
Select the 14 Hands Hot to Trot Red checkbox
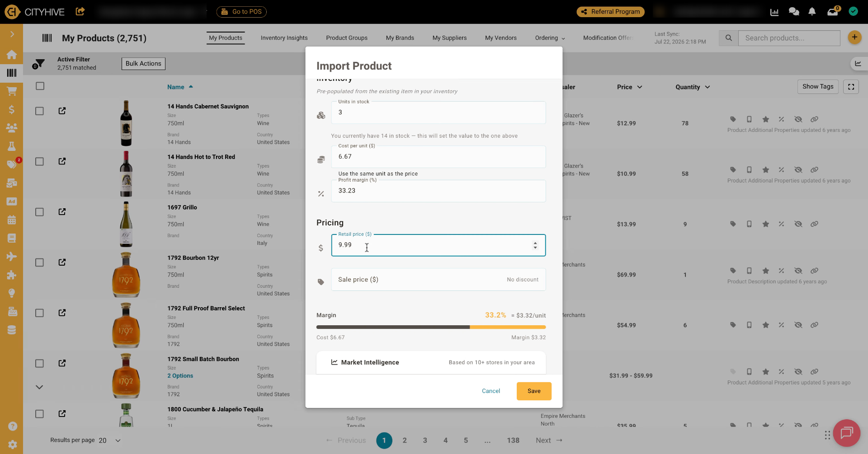(x=40, y=162)
